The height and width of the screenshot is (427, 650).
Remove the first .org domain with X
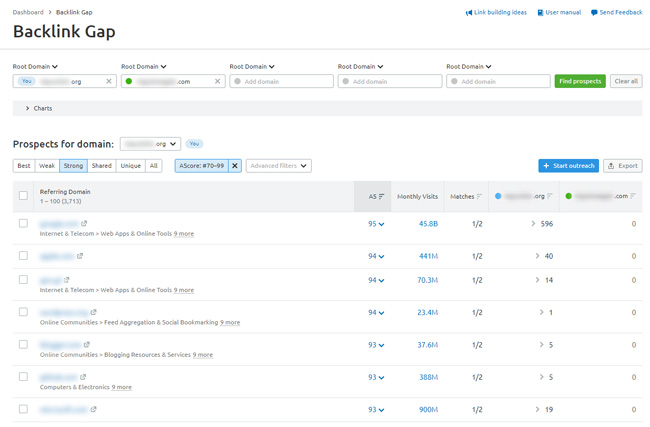pos(109,81)
